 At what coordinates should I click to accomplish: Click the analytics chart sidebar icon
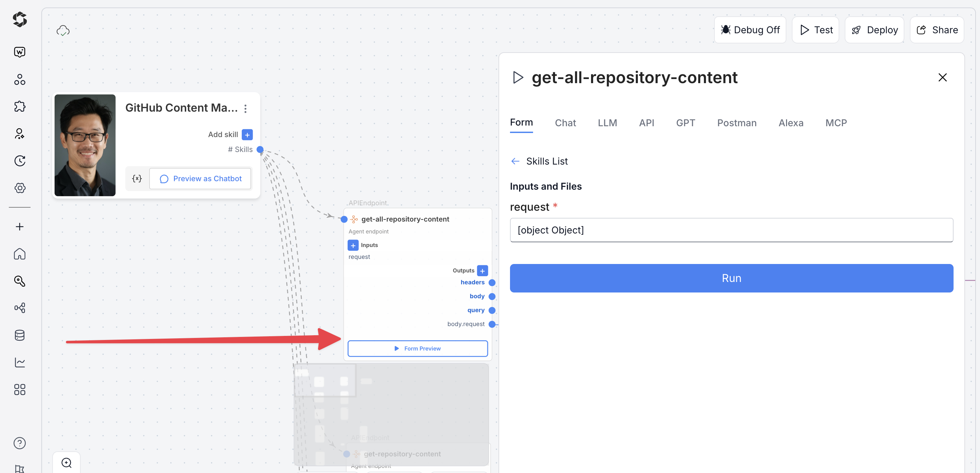coord(19,362)
